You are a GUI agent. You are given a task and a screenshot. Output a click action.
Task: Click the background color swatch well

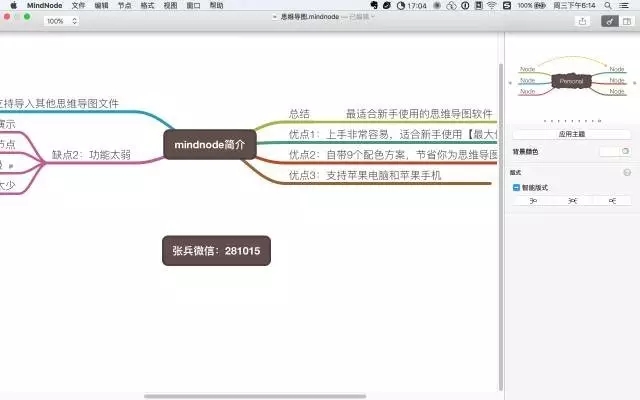(x=610, y=151)
